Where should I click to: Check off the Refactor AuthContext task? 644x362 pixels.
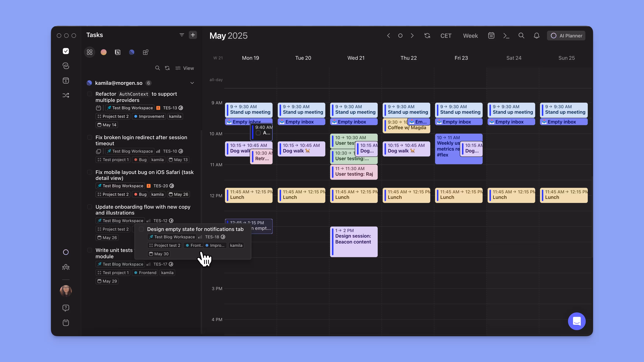click(89, 94)
